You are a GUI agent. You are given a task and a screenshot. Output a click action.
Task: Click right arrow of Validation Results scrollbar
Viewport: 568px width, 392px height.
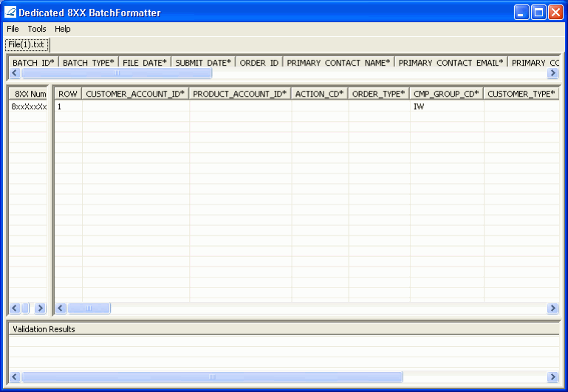[x=552, y=376]
